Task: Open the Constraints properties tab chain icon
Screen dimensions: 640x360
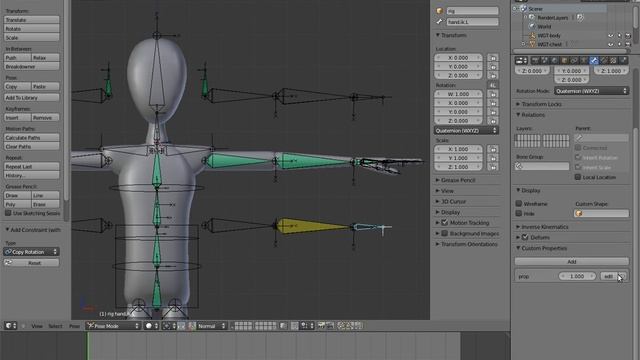Action: [574, 60]
